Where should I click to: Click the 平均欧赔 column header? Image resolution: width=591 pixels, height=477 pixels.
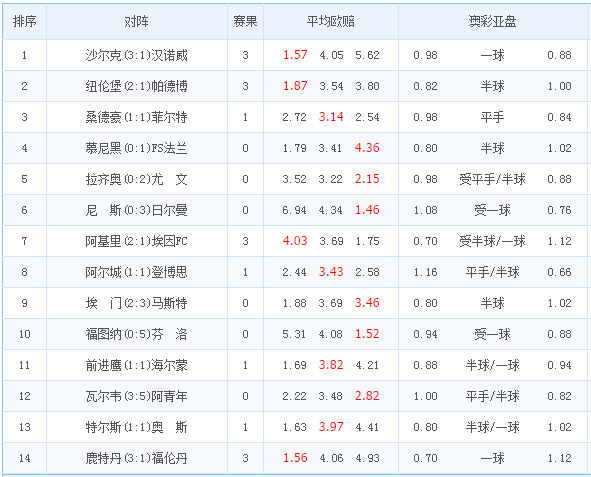pyautogui.click(x=331, y=21)
